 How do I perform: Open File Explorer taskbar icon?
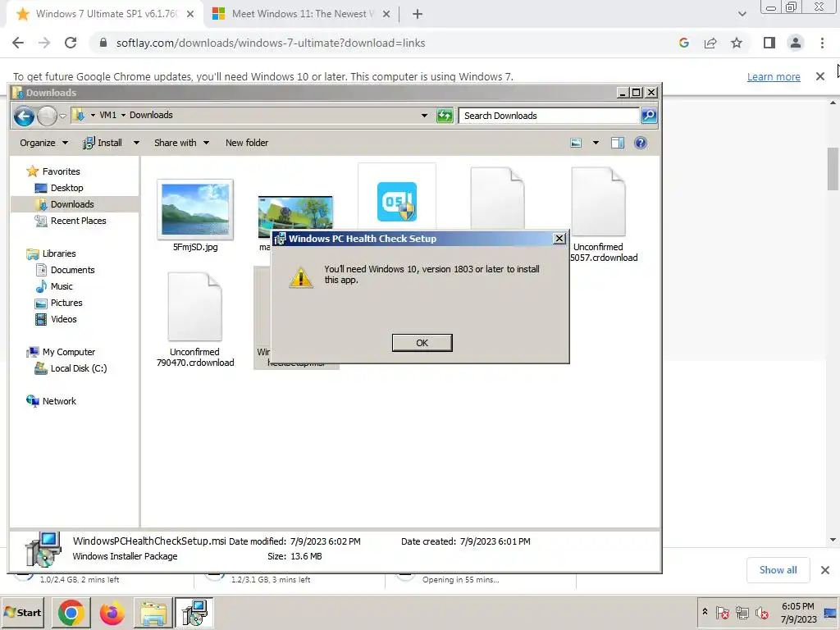point(153,613)
